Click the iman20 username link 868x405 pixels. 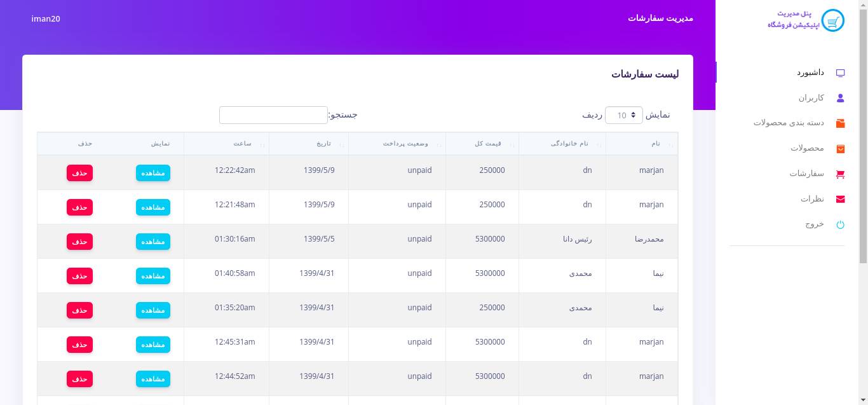tap(46, 18)
